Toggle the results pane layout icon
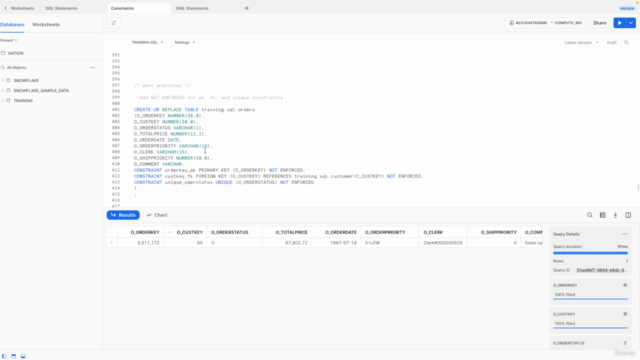Viewport: 640px width, 360px height. tap(23, 356)
